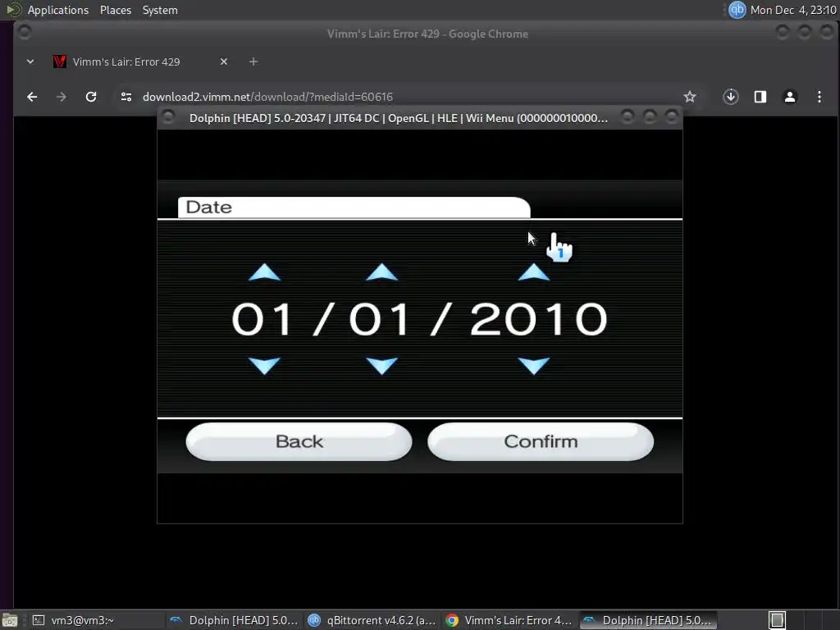Increase the year value with up arrow
Image resolution: width=840 pixels, height=630 pixels.
tap(533, 272)
